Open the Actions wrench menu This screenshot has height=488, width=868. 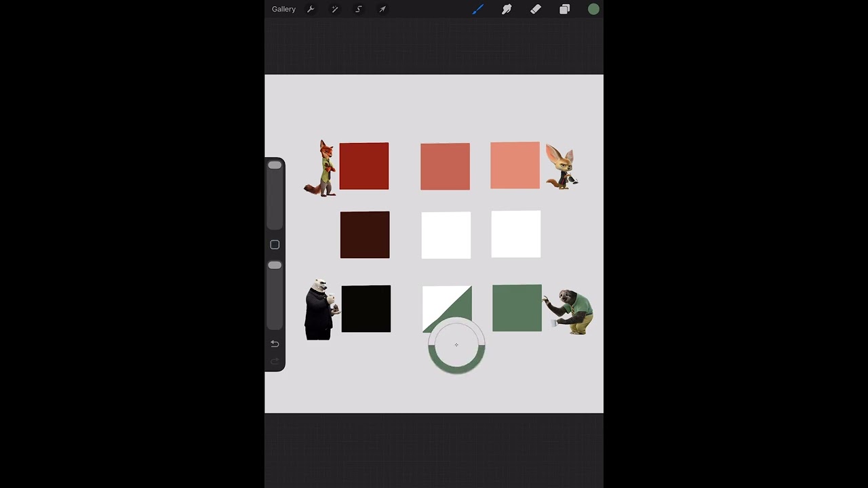coord(311,9)
